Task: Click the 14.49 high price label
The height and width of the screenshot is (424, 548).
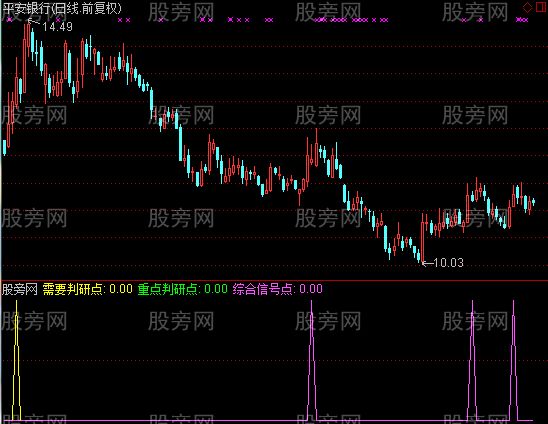Action: tap(57, 27)
